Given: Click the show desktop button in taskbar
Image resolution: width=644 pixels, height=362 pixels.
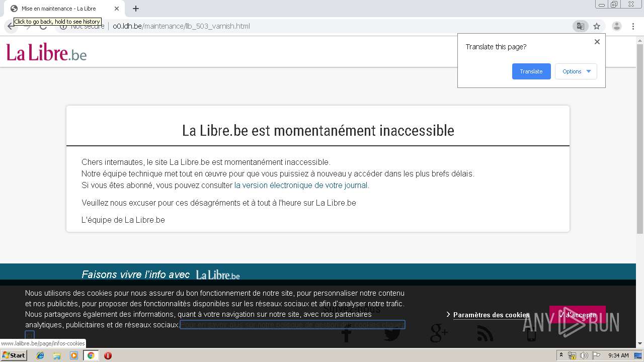Looking at the screenshot, I should tap(639, 355).
